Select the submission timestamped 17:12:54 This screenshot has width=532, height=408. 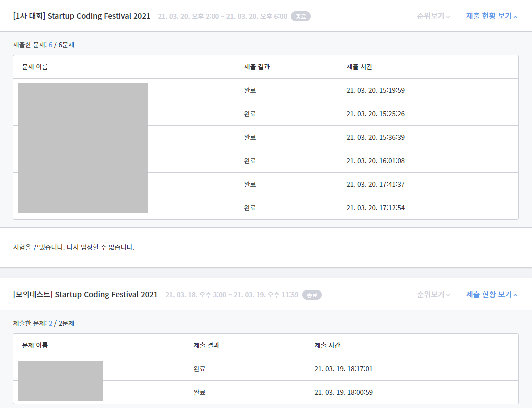375,208
